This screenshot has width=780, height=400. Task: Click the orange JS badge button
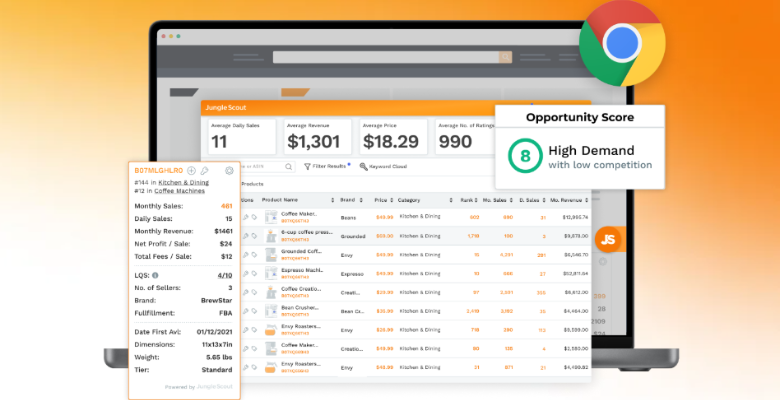(608, 239)
